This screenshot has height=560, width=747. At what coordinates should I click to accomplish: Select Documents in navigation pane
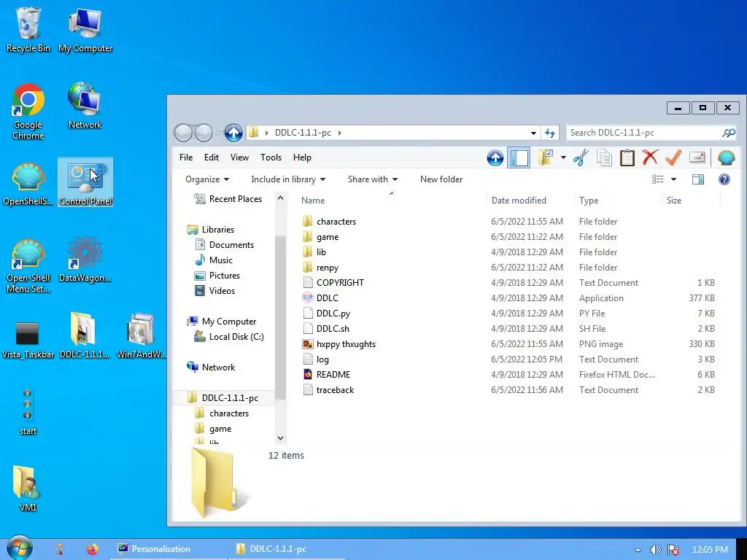(231, 245)
